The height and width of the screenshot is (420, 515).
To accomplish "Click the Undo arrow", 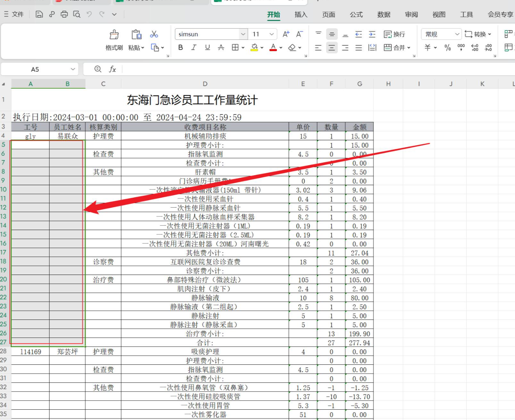I will (x=89, y=14).
